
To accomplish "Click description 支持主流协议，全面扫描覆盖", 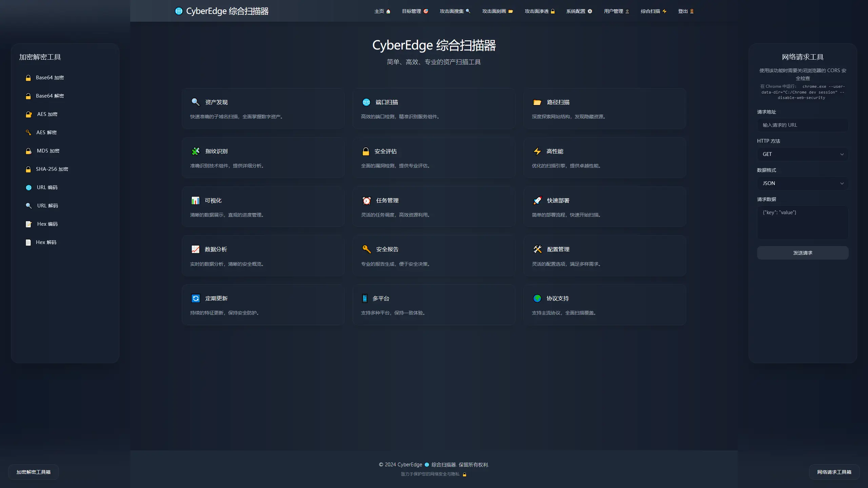I will (x=565, y=313).
